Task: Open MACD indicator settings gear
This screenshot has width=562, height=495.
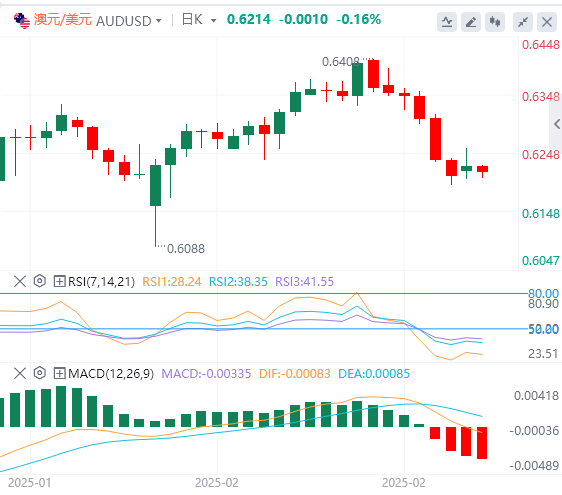Action: click(39, 373)
